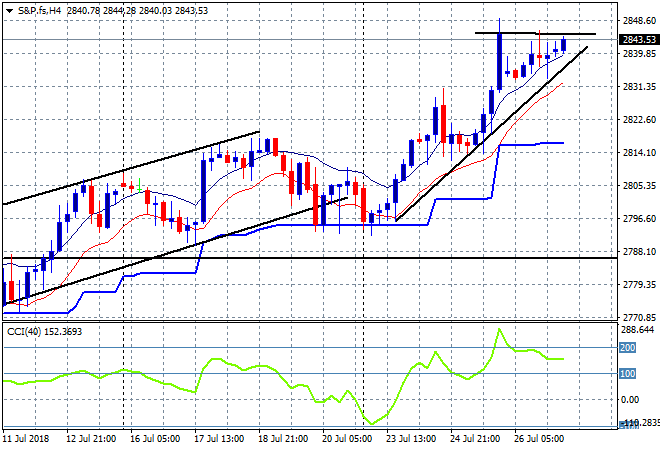Select the upper ascending channel trendline
The image size is (660, 450).
[x=131, y=168]
